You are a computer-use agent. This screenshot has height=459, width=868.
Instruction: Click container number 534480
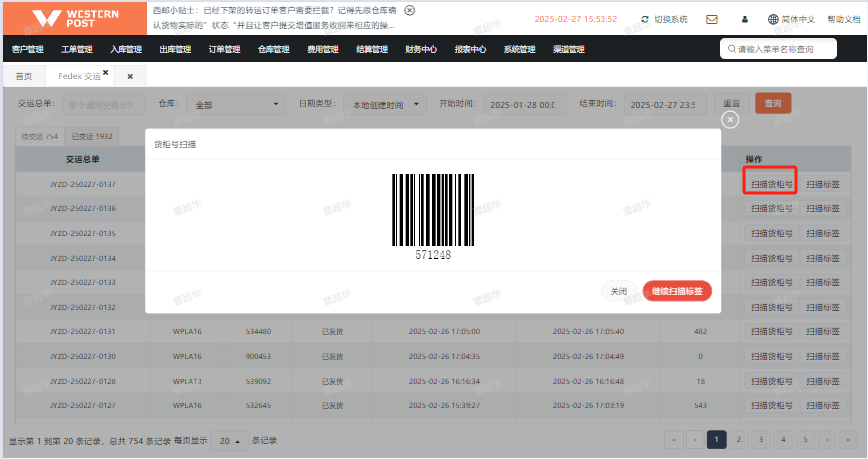coord(259,332)
